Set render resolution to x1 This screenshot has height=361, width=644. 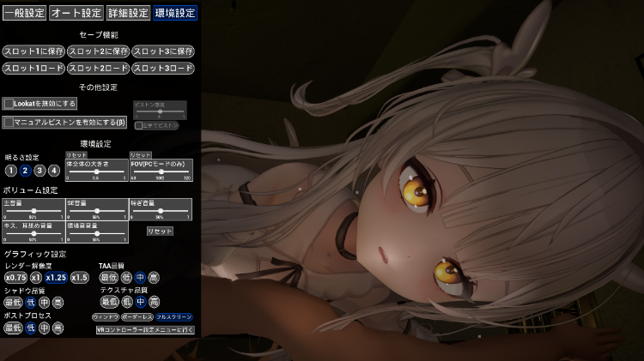36,278
